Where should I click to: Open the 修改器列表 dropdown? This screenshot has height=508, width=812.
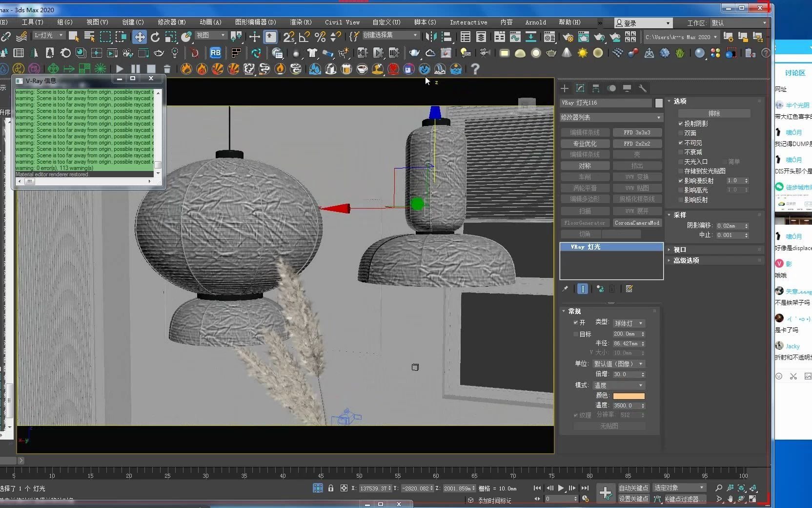tap(611, 117)
